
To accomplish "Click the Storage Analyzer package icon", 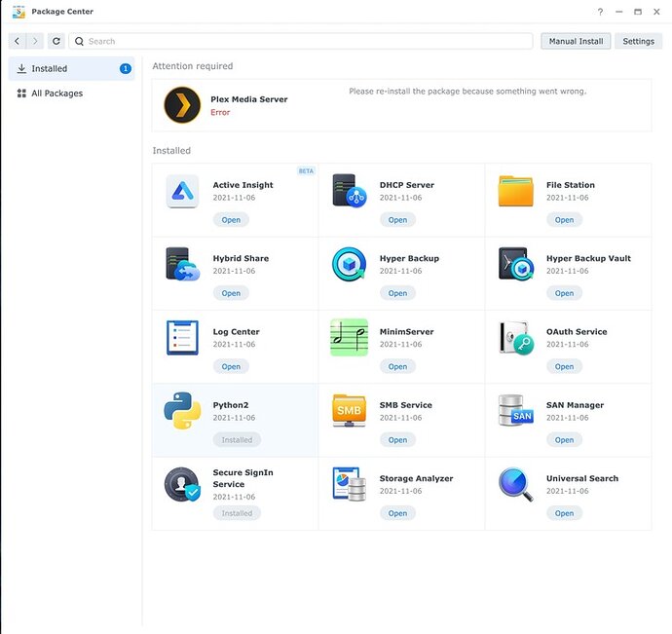I will [x=350, y=484].
